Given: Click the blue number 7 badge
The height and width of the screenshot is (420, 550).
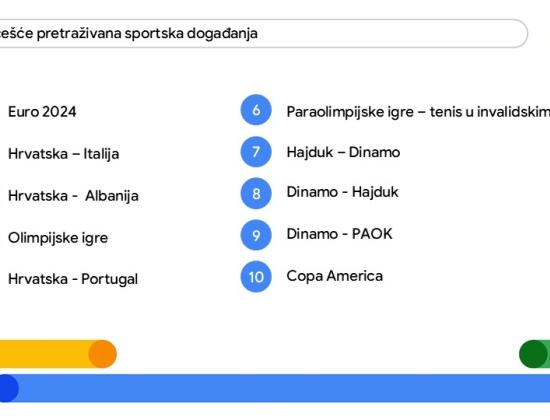Looking at the screenshot, I should (x=256, y=152).
